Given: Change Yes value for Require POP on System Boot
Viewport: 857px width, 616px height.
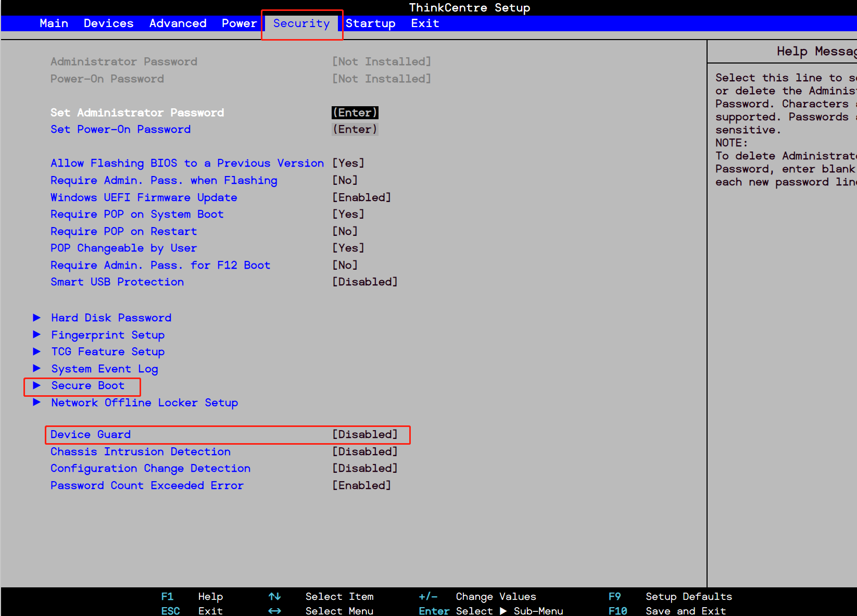Looking at the screenshot, I should 348,214.
